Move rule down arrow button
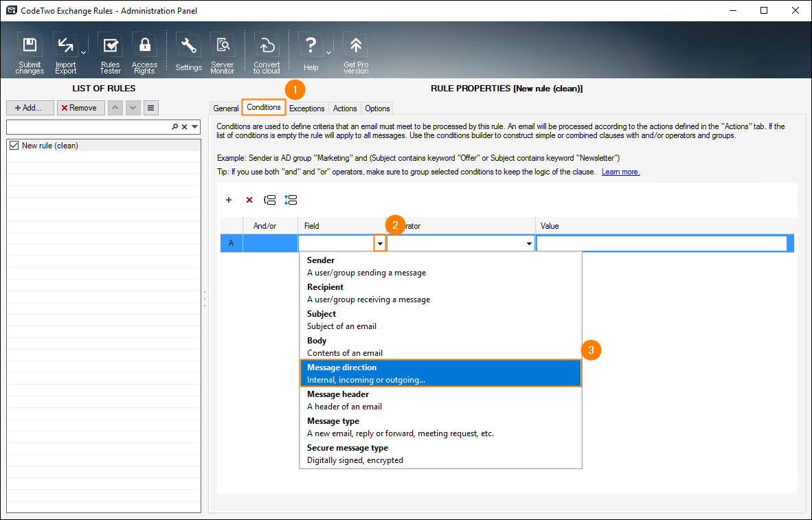Image resolution: width=812 pixels, height=520 pixels. (x=133, y=108)
